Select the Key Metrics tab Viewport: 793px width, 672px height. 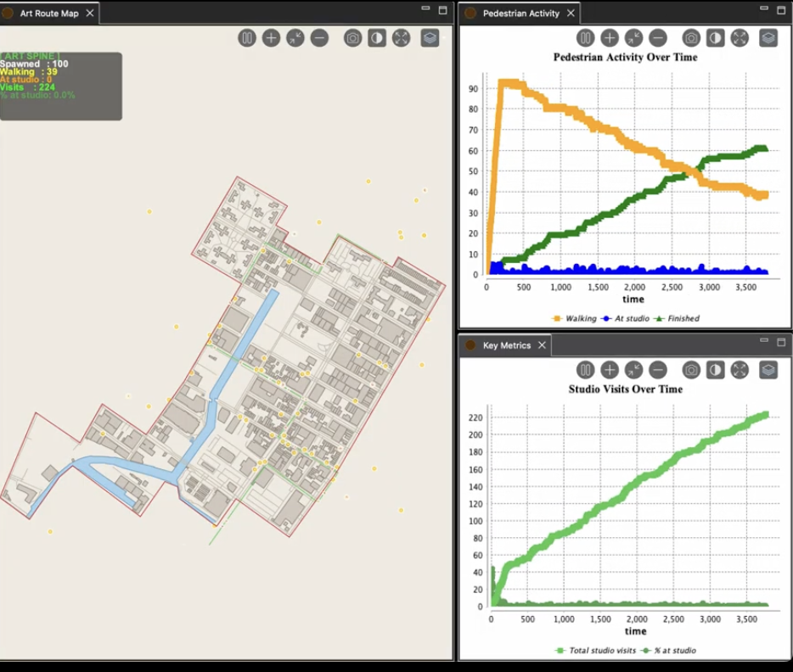pos(507,345)
